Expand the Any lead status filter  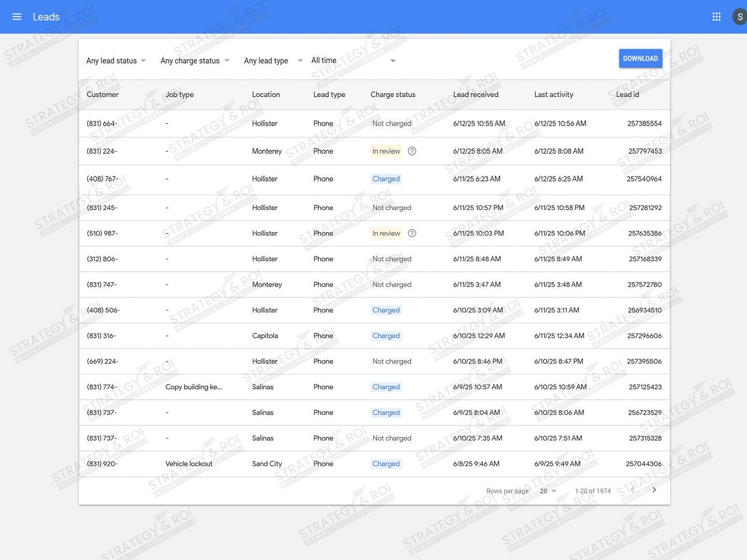(116, 61)
